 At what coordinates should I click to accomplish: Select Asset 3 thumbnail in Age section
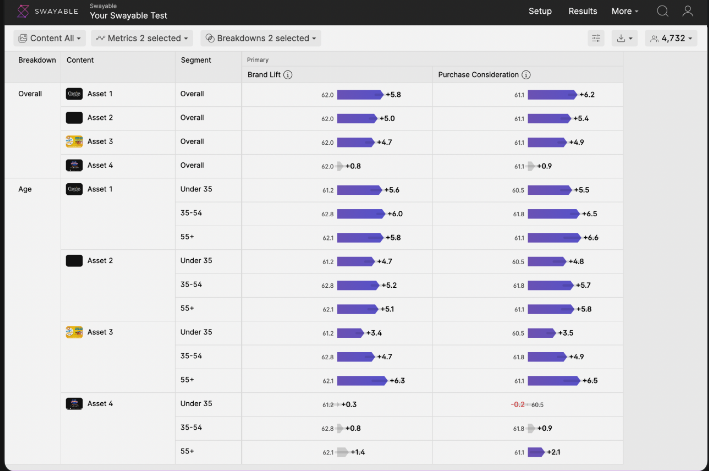point(74,332)
